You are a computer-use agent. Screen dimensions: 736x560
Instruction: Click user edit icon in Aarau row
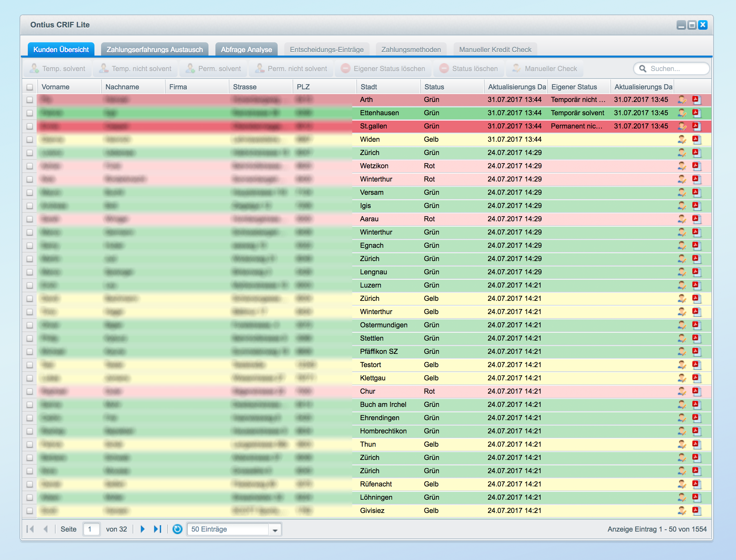click(682, 219)
